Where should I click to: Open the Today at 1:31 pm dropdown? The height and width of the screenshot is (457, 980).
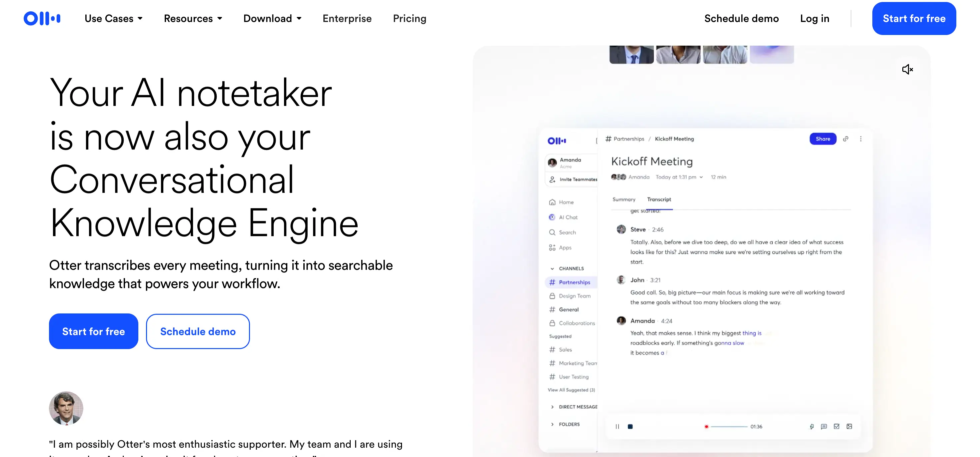679,177
